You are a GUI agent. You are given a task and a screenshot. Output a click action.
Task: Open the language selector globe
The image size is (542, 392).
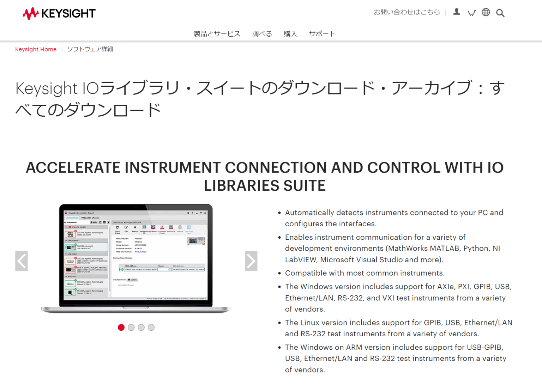pyautogui.click(x=486, y=12)
